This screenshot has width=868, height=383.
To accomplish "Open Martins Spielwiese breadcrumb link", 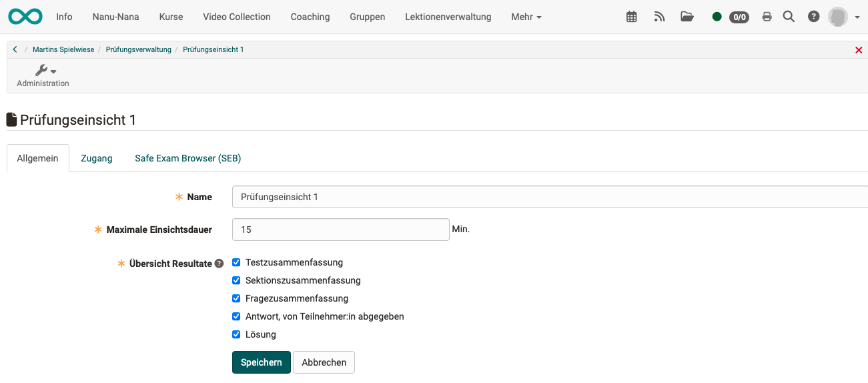I will tap(63, 50).
